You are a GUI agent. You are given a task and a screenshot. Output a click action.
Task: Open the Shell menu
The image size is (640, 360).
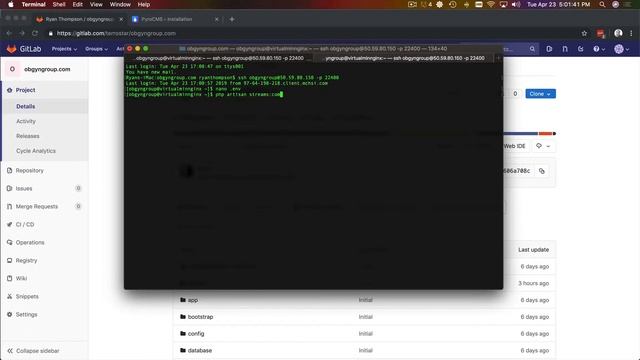point(59,4)
